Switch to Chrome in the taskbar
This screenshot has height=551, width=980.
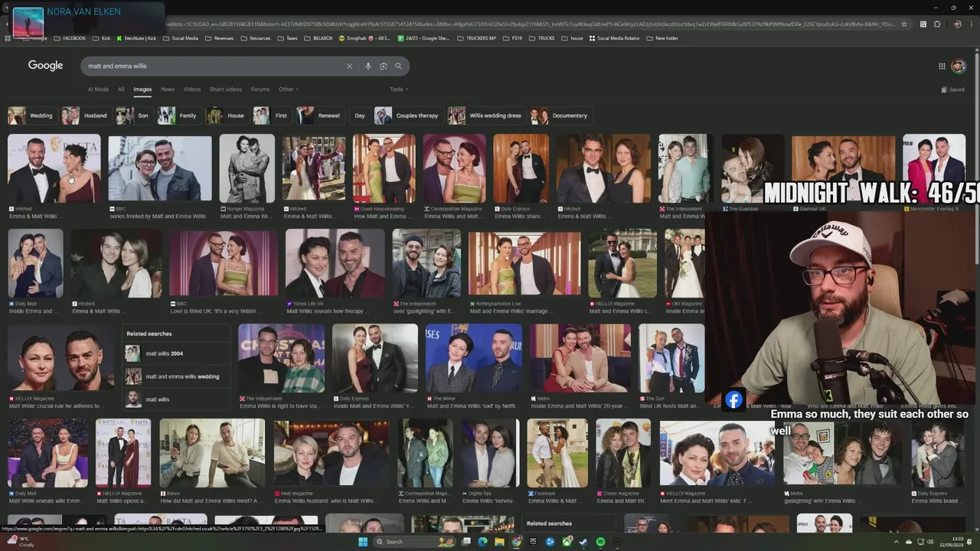(x=516, y=542)
